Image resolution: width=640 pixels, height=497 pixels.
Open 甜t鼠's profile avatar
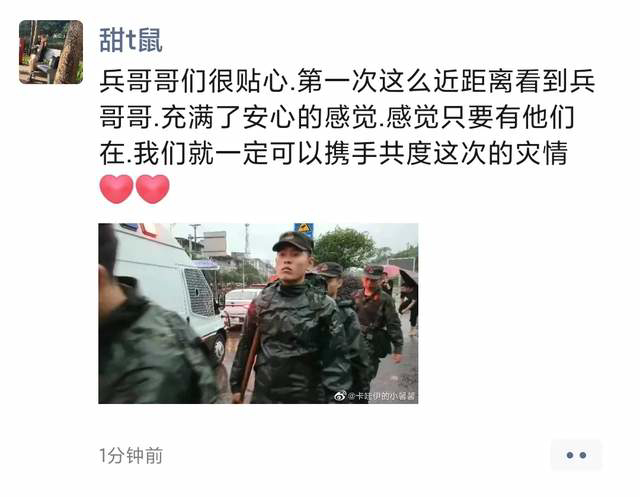coord(51,52)
